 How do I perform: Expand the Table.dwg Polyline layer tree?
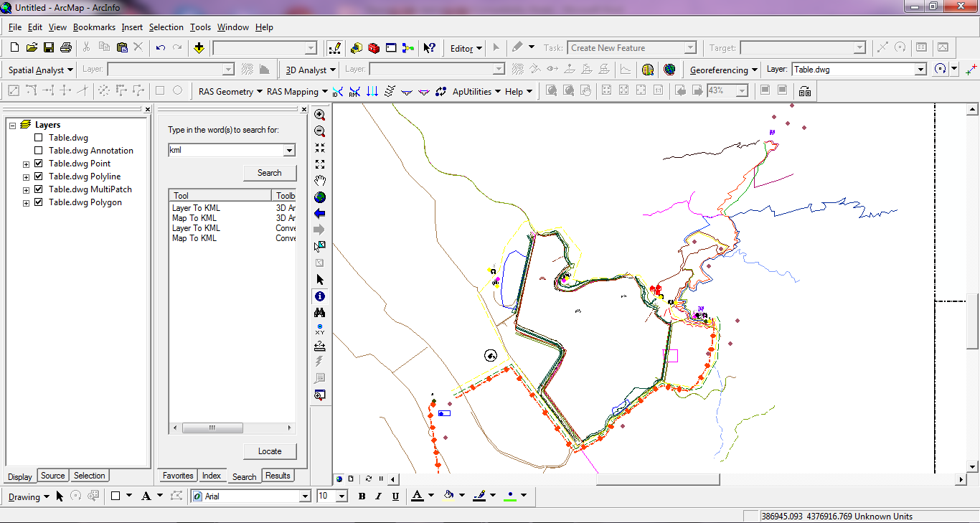point(26,177)
